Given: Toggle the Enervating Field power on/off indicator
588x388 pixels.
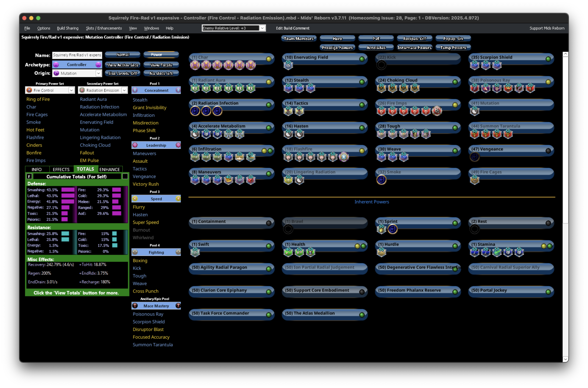Looking at the screenshot, I should [x=362, y=59].
